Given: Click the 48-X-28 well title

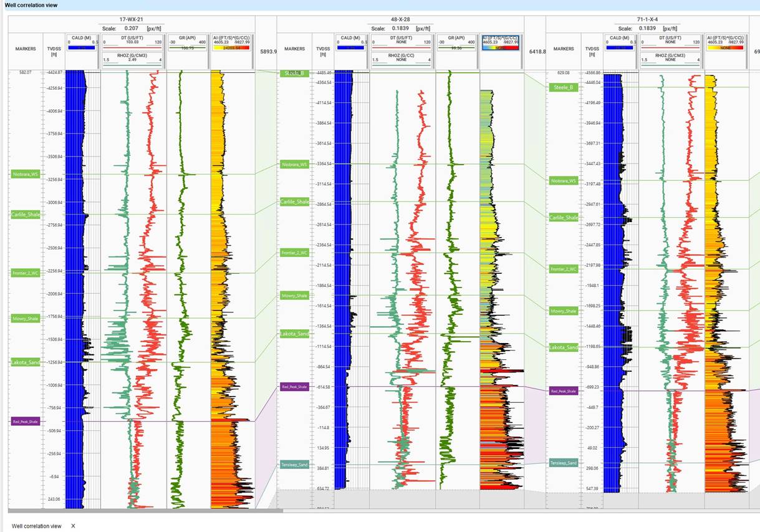Looking at the screenshot, I should pyautogui.click(x=399, y=19).
